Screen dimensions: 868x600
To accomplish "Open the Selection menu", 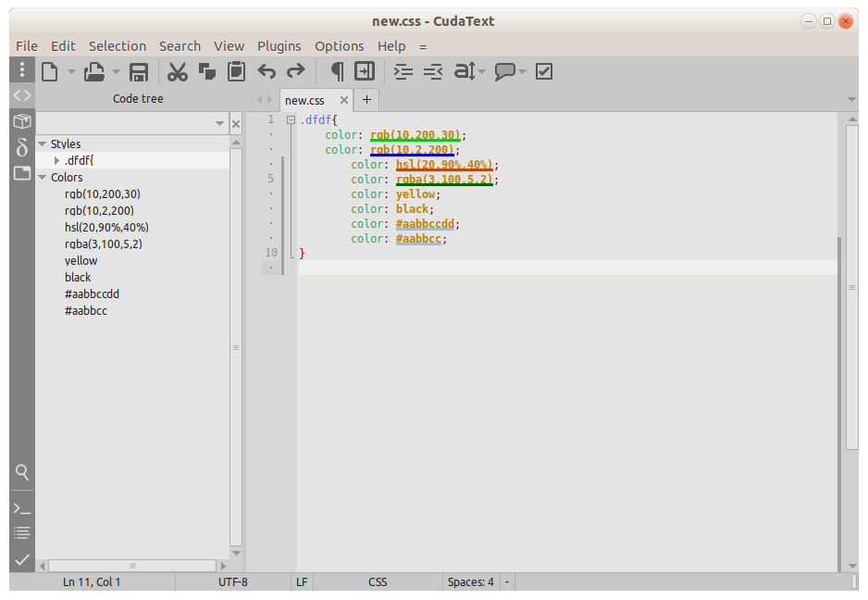I will click(118, 46).
